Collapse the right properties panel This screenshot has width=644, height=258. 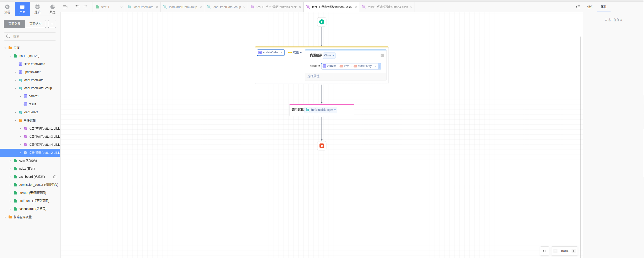(578, 7)
